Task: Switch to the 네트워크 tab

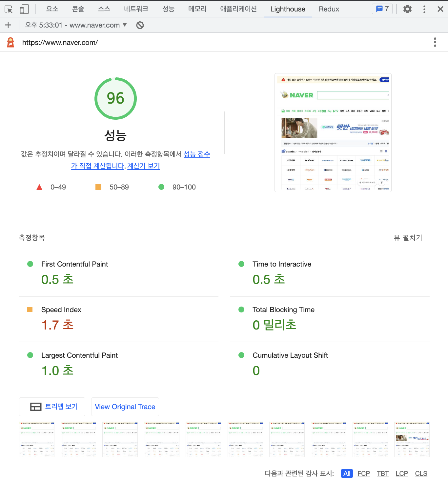Action: tap(136, 9)
